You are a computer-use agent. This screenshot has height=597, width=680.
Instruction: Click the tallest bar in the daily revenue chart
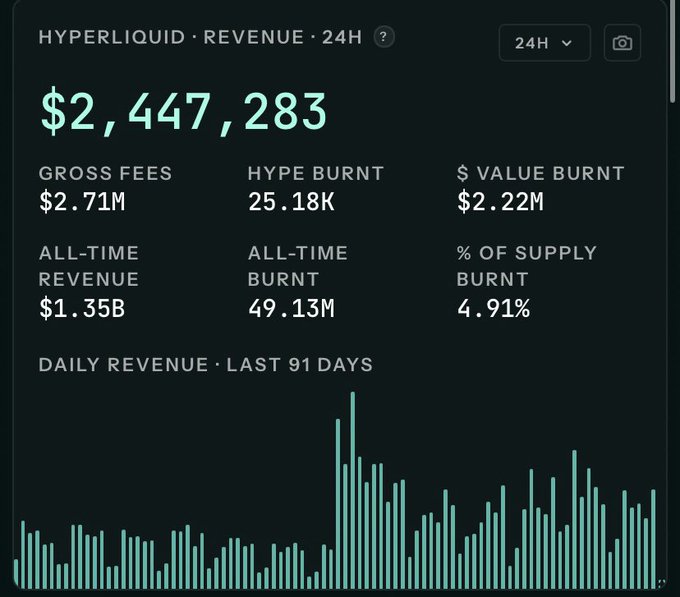pos(353,490)
